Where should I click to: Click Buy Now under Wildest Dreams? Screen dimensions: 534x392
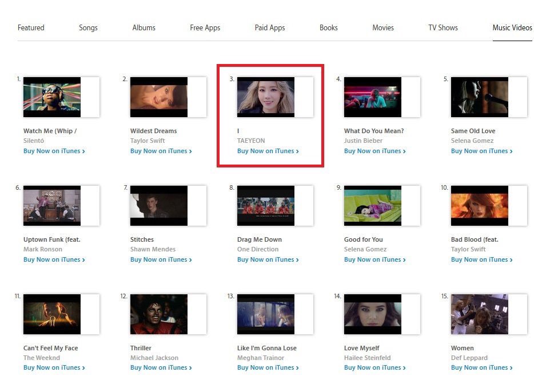(161, 151)
